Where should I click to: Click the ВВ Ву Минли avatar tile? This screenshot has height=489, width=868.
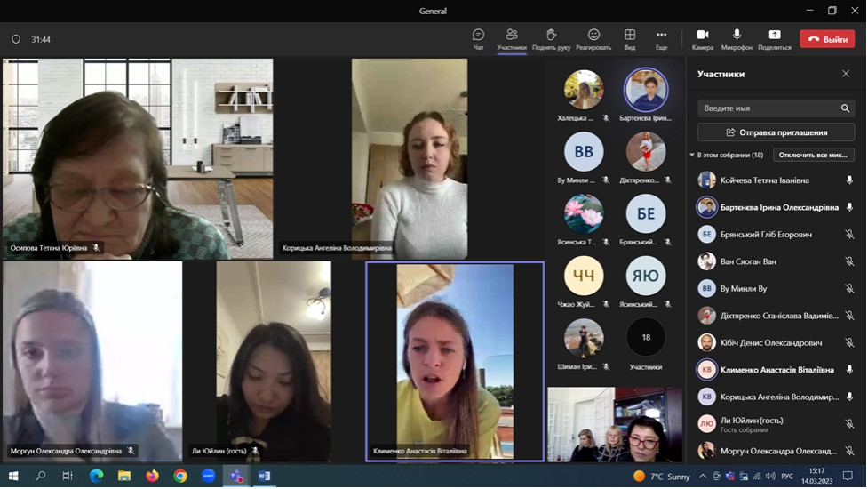tap(584, 152)
